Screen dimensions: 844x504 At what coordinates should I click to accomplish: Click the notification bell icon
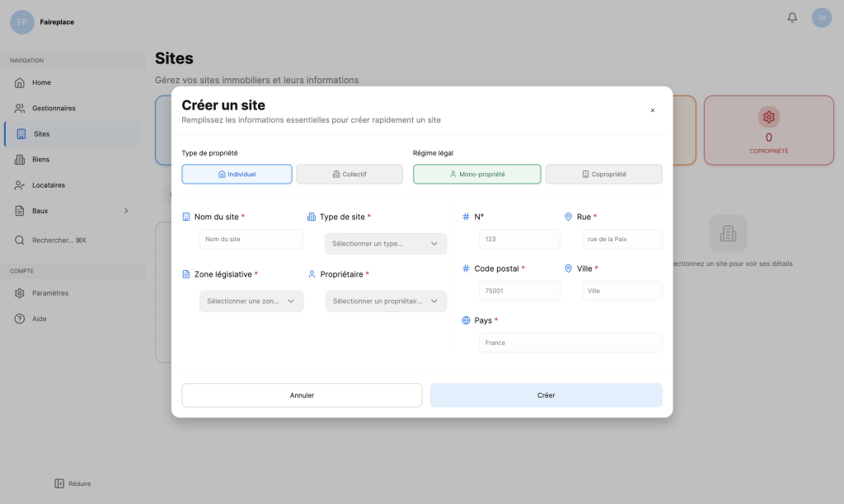click(792, 17)
